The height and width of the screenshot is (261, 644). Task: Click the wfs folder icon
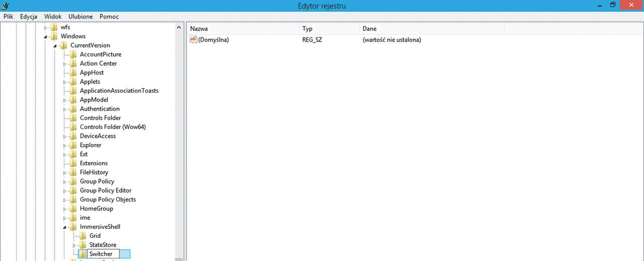pos(54,27)
